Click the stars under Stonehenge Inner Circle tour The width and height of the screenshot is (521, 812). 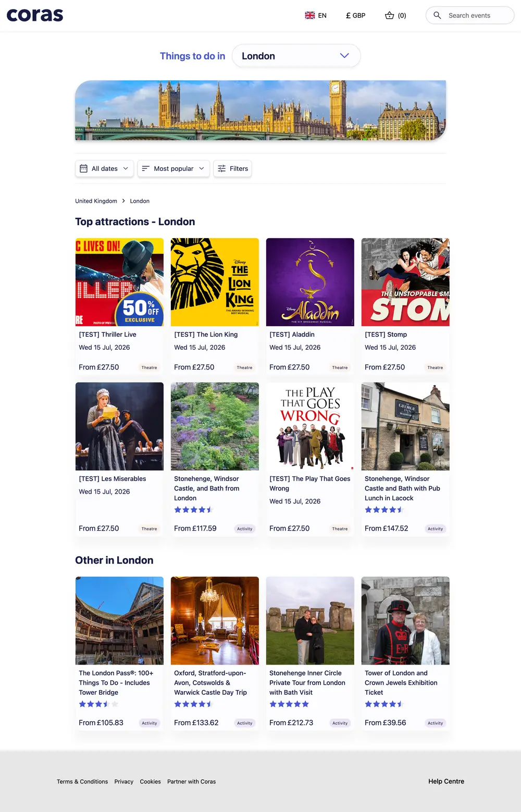(289, 704)
